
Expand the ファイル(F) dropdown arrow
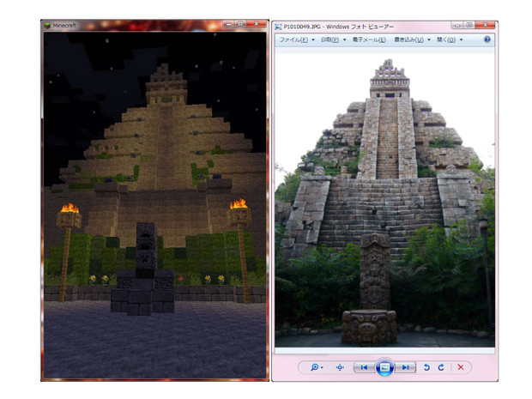(x=313, y=39)
